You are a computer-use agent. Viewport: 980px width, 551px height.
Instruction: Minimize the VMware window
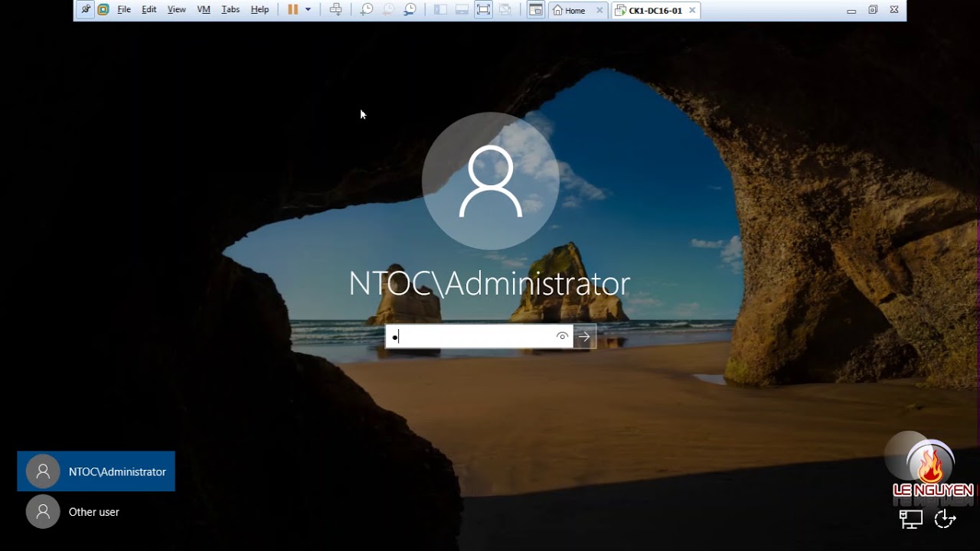tap(851, 11)
